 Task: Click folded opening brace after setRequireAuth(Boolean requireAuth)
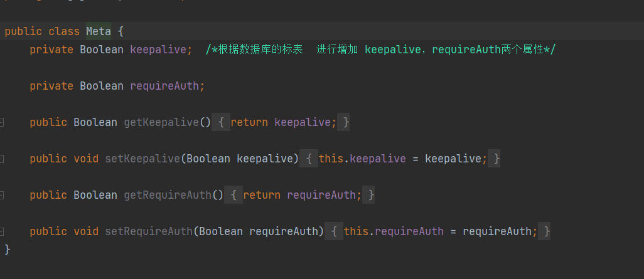(334, 231)
